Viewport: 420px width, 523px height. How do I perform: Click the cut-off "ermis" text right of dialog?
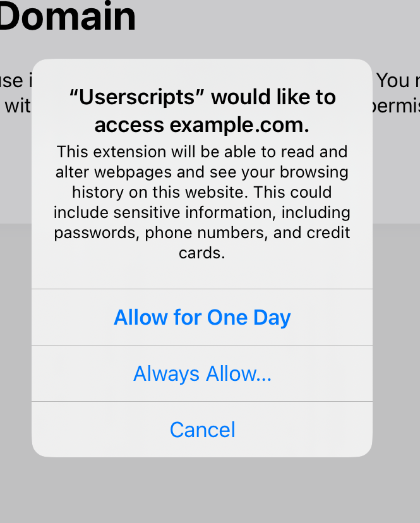click(x=395, y=107)
